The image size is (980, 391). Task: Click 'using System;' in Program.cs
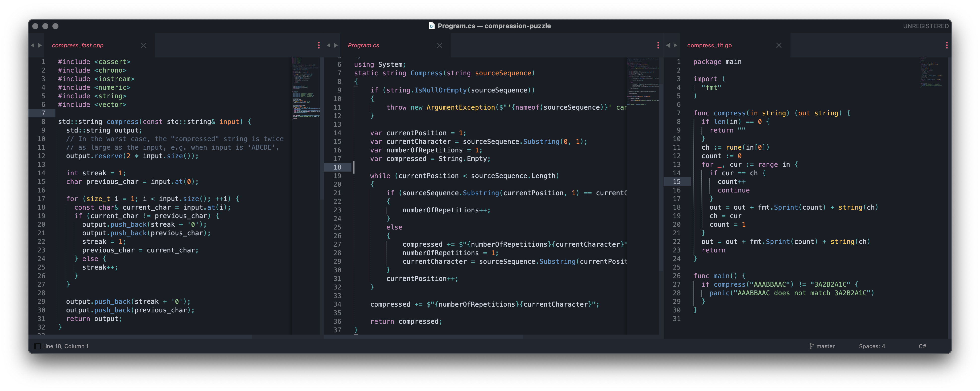380,64
